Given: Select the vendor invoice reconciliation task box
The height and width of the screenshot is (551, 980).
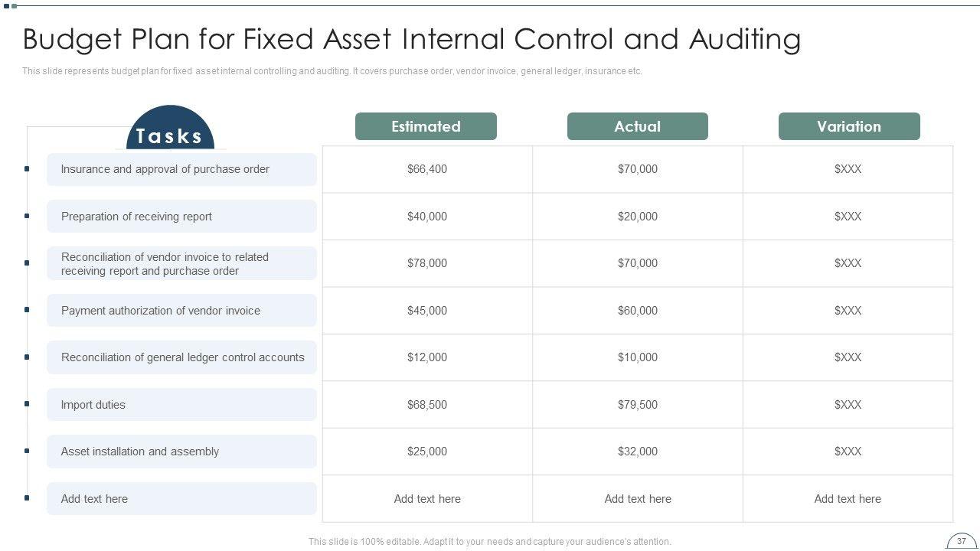Looking at the screenshot, I should click(x=181, y=264).
